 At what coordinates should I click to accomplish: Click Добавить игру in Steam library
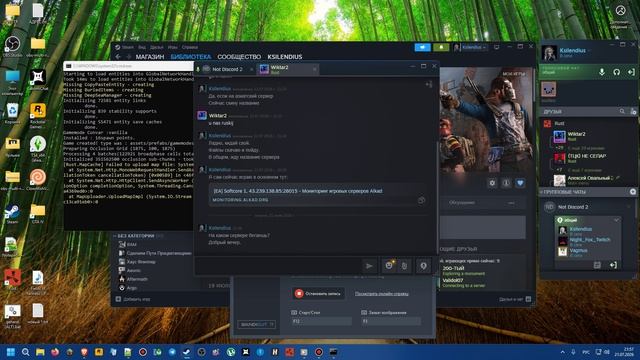(133, 299)
